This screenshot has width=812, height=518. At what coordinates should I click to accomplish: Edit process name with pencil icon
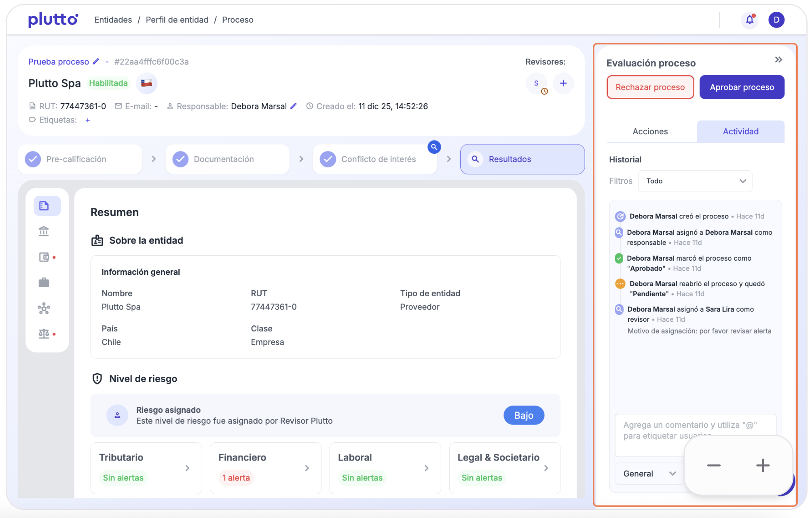click(x=96, y=62)
